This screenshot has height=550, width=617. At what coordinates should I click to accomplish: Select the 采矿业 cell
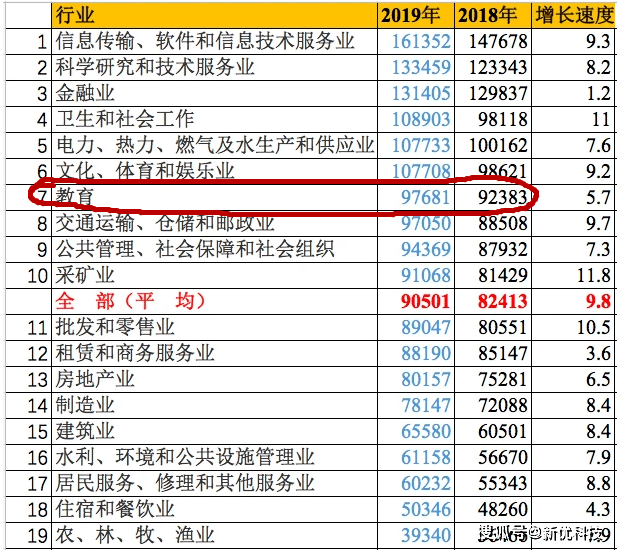pyautogui.click(x=214, y=275)
